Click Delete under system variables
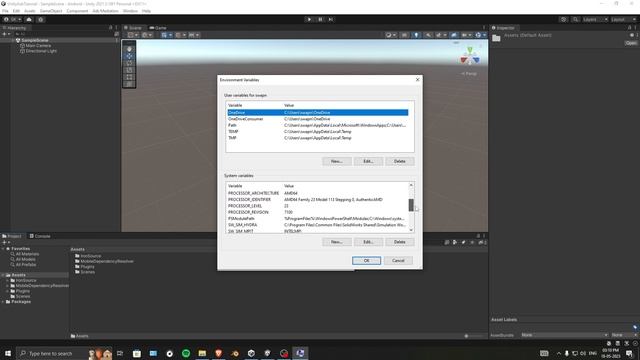The width and height of the screenshot is (640, 360). tap(400, 242)
